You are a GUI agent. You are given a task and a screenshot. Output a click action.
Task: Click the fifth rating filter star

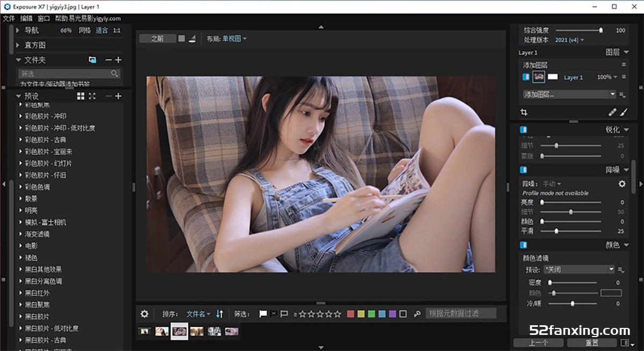point(337,314)
